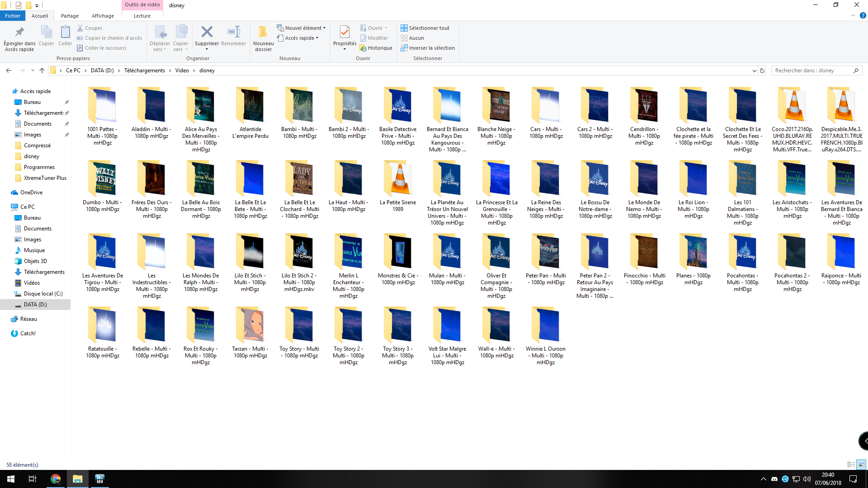Open the Ouvrir dropdown in the ribbon
This screenshot has height=488, width=868.
[x=374, y=28]
